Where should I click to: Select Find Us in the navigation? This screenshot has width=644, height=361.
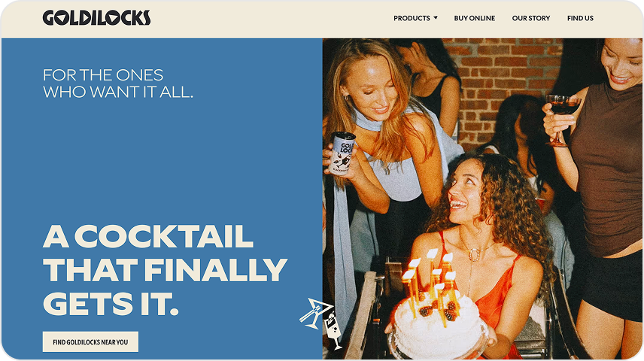coord(580,18)
